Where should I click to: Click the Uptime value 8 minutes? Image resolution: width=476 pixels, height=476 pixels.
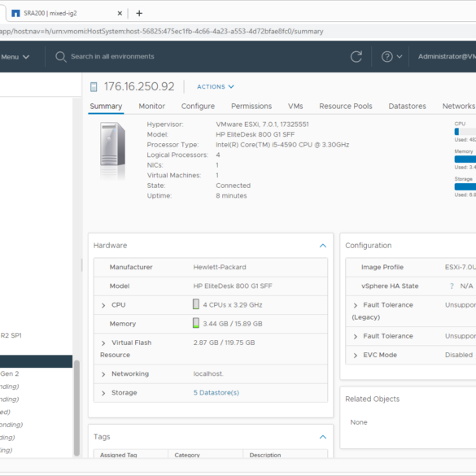pyautogui.click(x=231, y=196)
